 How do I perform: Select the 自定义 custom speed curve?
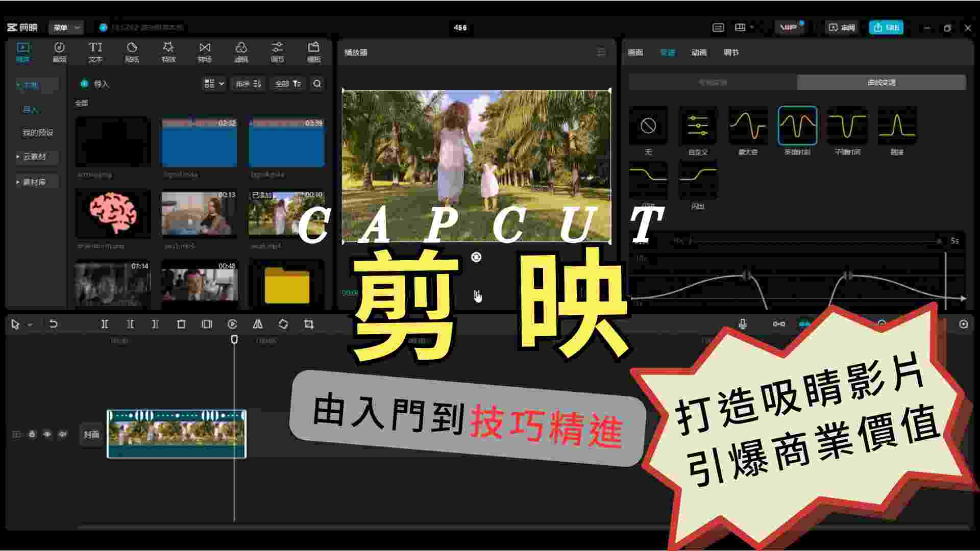tap(698, 126)
